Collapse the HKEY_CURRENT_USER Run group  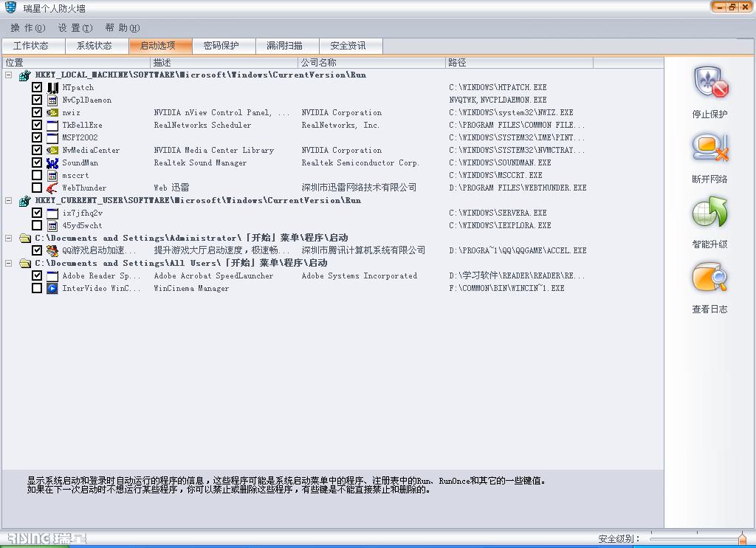coord(9,200)
